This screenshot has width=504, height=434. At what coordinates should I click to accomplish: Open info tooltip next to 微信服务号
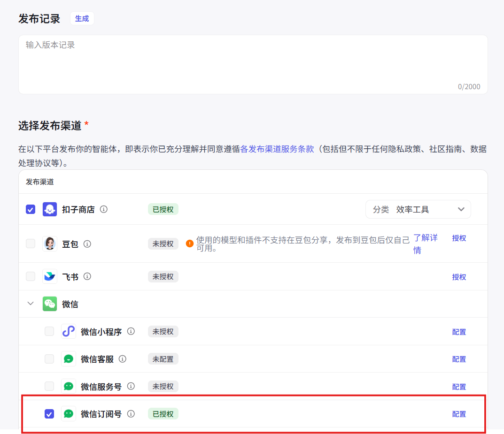131,386
